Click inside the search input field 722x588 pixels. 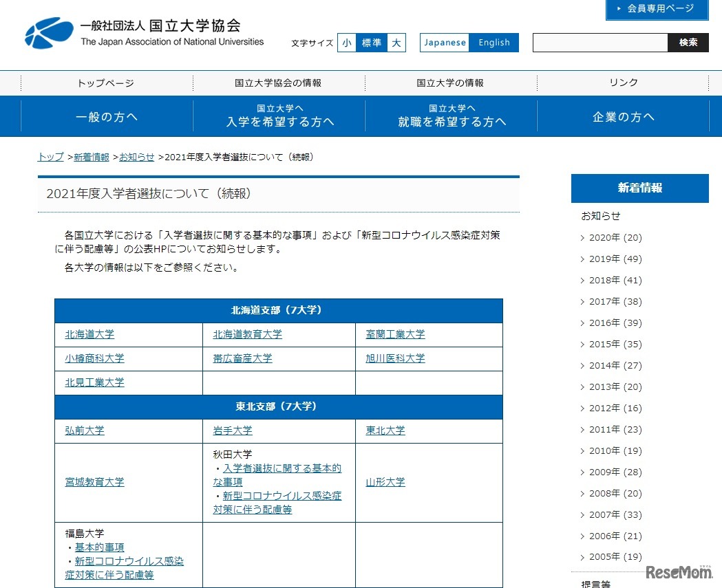[x=599, y=42]
